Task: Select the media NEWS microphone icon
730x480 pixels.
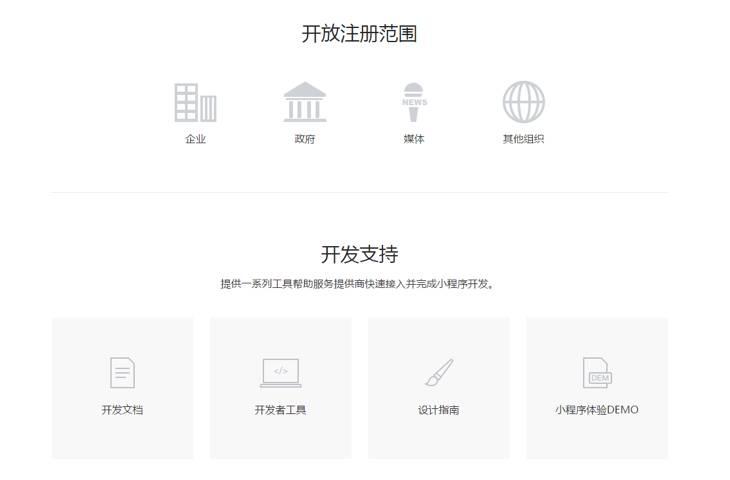Action: click(x=414, y=102)
